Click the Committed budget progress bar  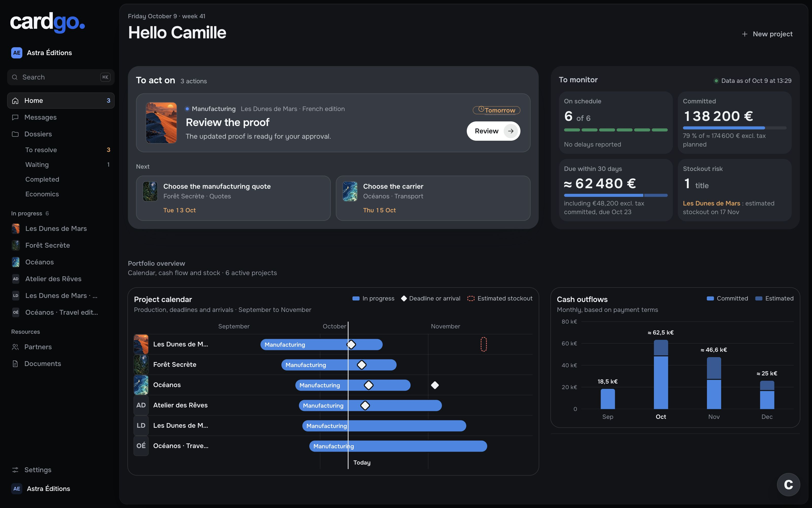tap(735, 128)
